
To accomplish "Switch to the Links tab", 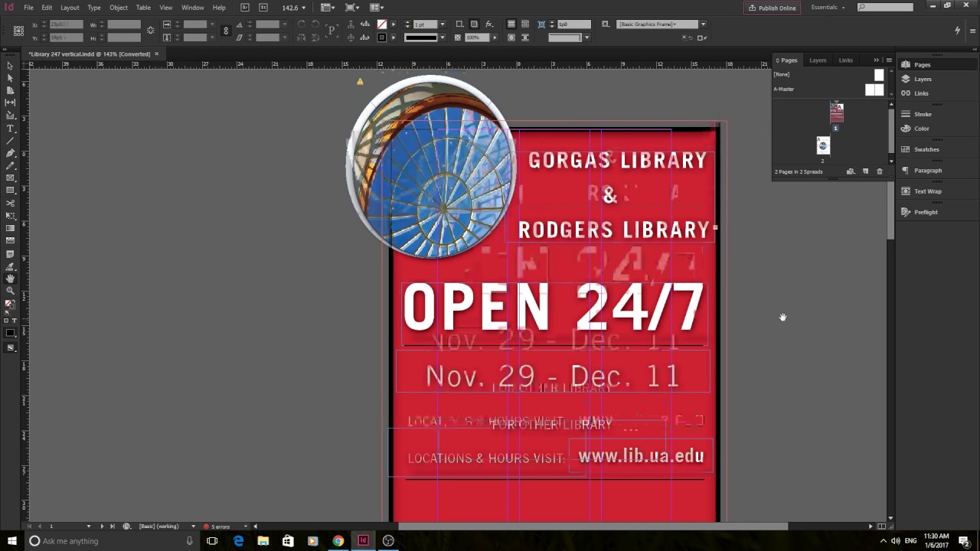I will point(845,60).
